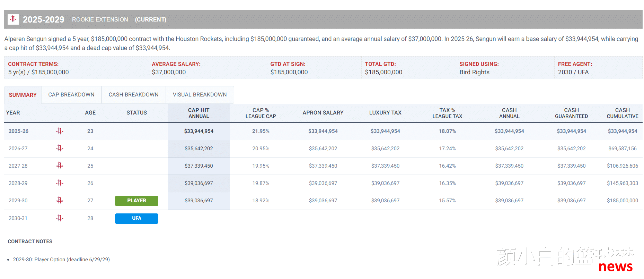Click the AGE column header
Viewport: 644px width, 279px height.
click(90, 113)
